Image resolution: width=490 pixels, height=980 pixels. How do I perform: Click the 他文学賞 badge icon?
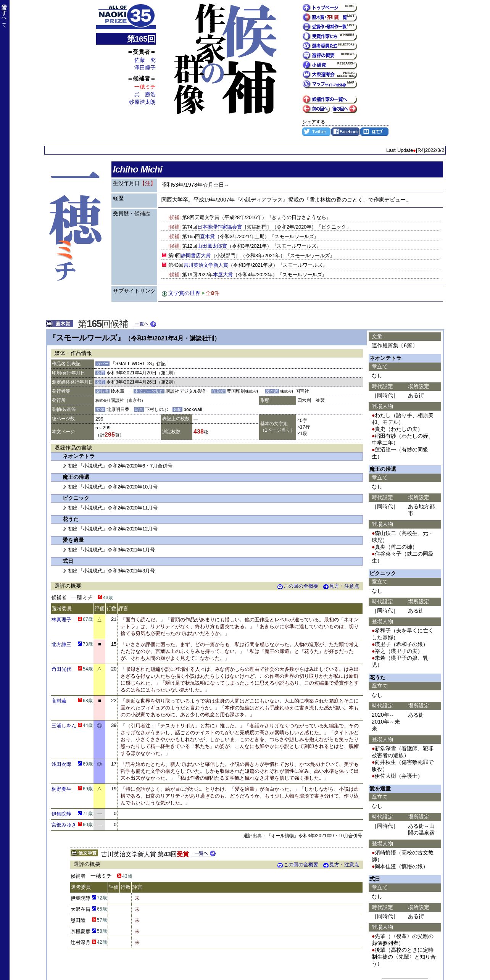click(x=84, y=853)
